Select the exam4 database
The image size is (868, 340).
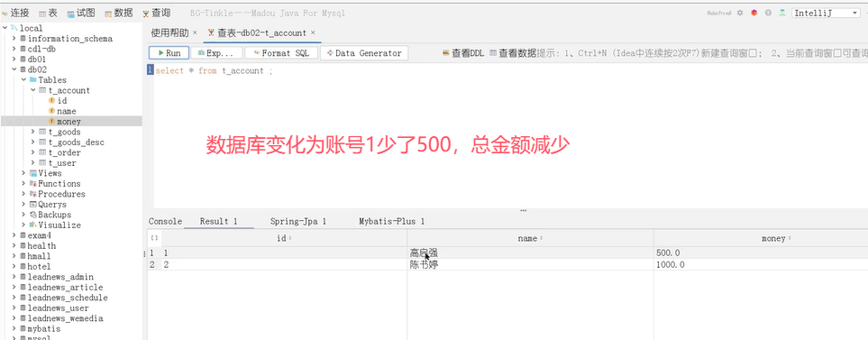39,236
